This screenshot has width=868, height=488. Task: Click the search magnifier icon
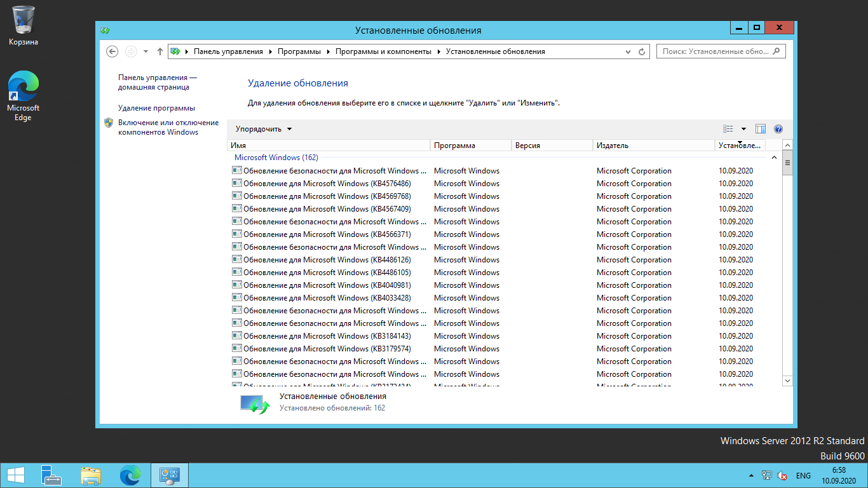point(776,51)
